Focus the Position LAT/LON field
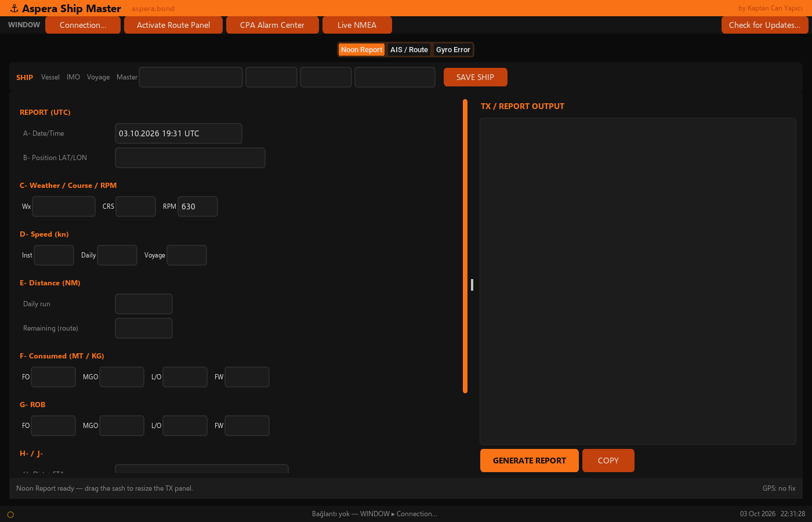 point(190,158)
